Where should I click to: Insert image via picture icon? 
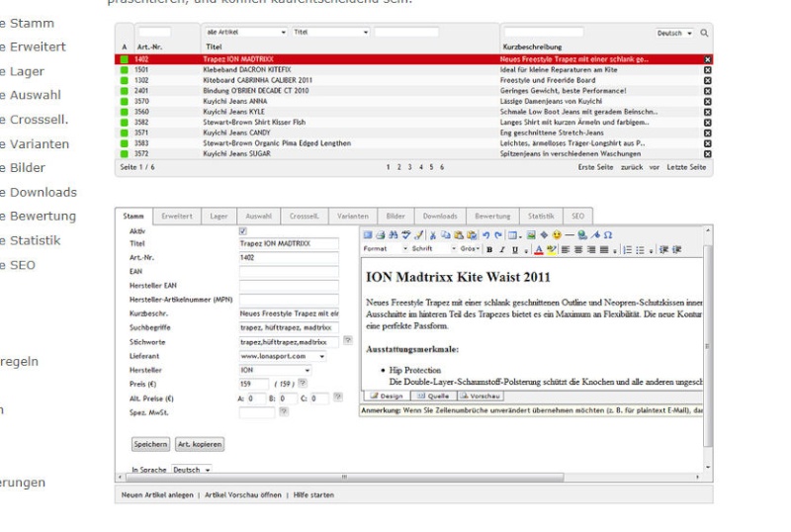pos(531,234)
